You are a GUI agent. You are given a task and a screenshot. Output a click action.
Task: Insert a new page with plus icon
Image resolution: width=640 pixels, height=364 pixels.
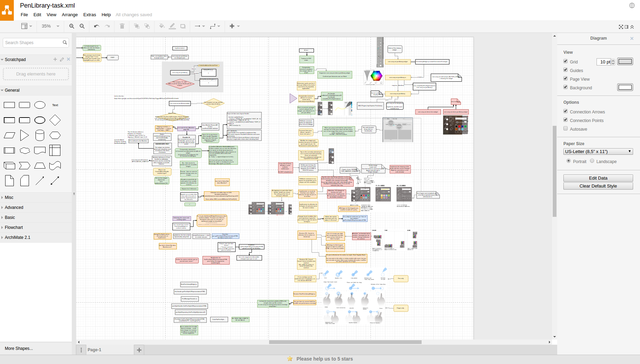tap(139, 350)
